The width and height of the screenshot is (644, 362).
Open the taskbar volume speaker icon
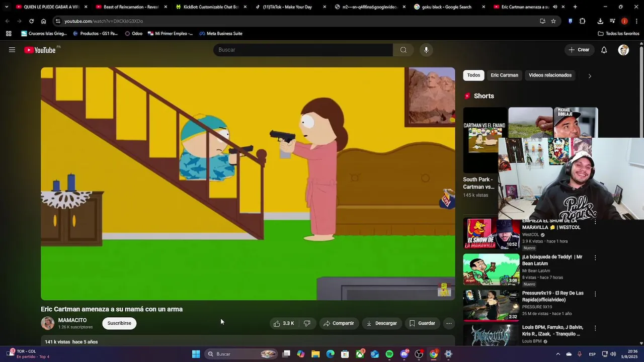pyautogui.click(x=613, y=354)
